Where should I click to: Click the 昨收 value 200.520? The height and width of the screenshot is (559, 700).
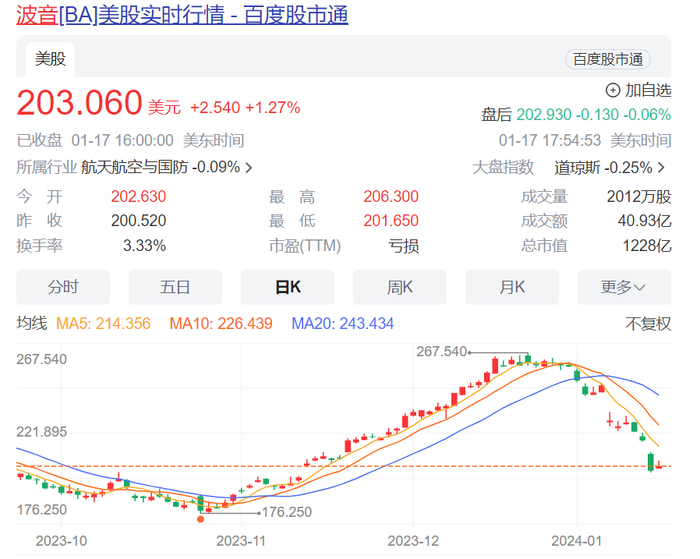point(138,221)
